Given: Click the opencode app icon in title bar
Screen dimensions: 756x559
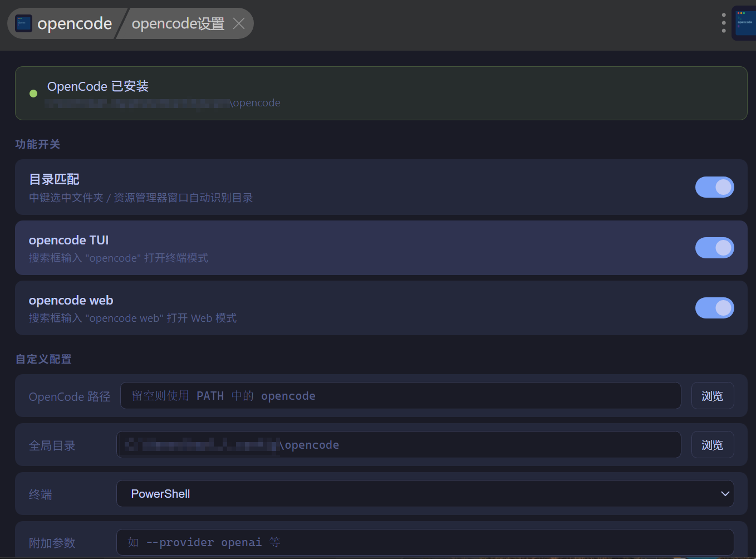Looking at the screenshot, I should pos(23,23).
